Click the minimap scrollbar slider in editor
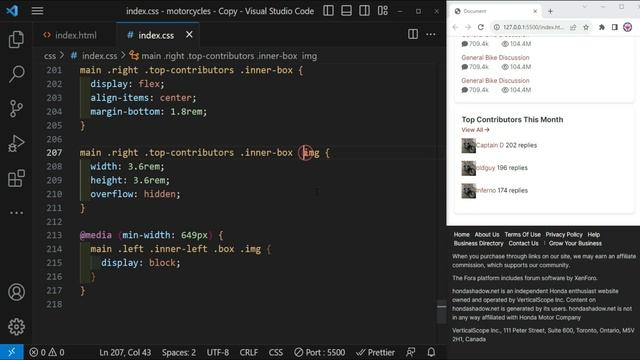 click(x=442, y=311)
